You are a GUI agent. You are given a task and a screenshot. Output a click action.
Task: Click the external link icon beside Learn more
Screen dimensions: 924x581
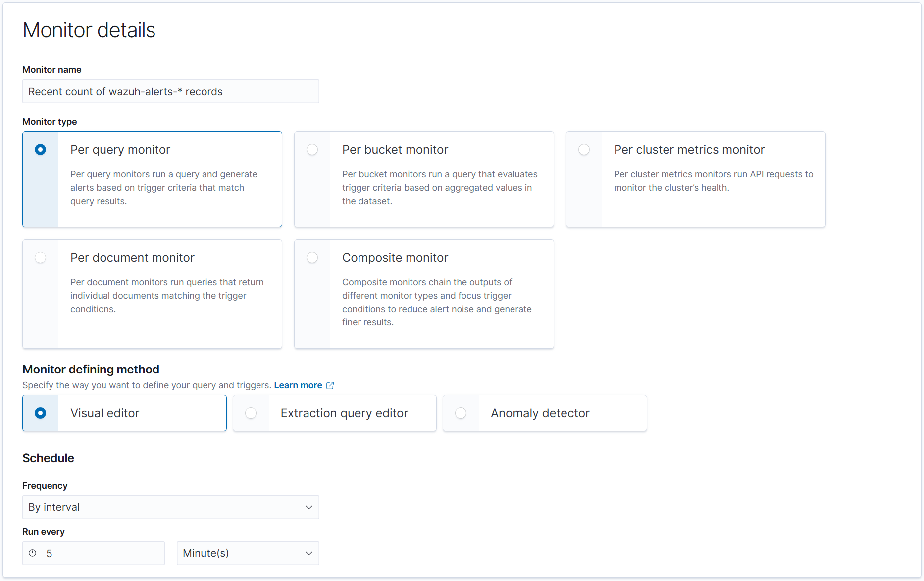pyautogui.click(x=330, y=385)
